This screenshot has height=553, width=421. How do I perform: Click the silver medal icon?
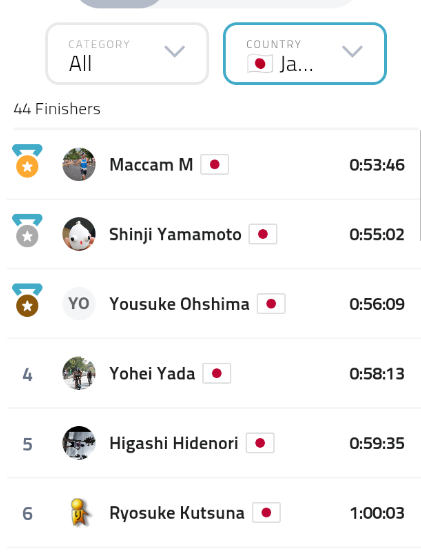27,230
